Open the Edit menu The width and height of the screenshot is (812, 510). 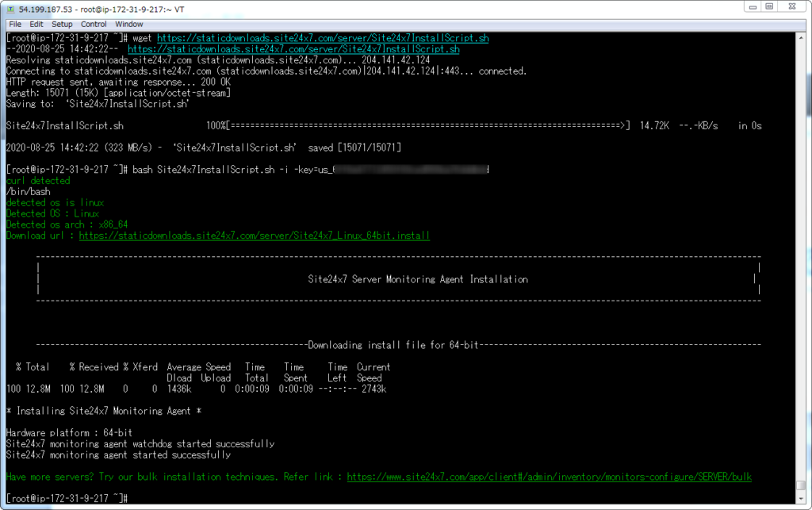click(x=36, y=24)
